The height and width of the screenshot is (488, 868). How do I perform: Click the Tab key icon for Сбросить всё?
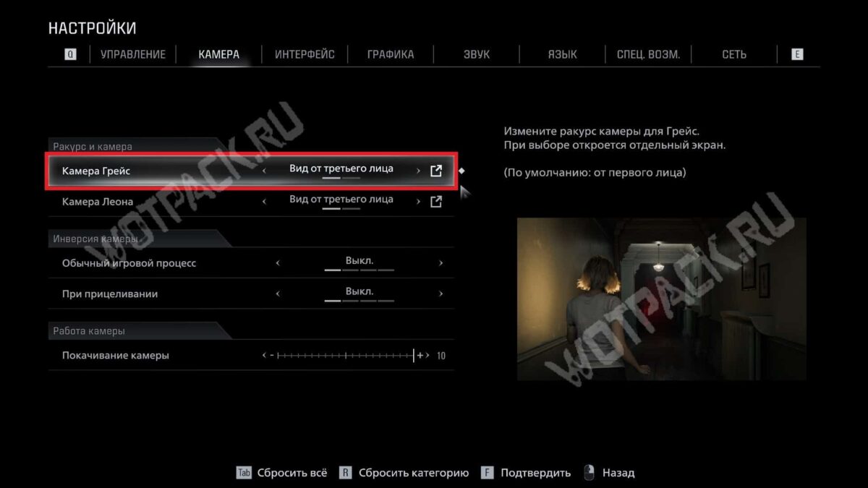pyautogui.click(x=244, y=473)
